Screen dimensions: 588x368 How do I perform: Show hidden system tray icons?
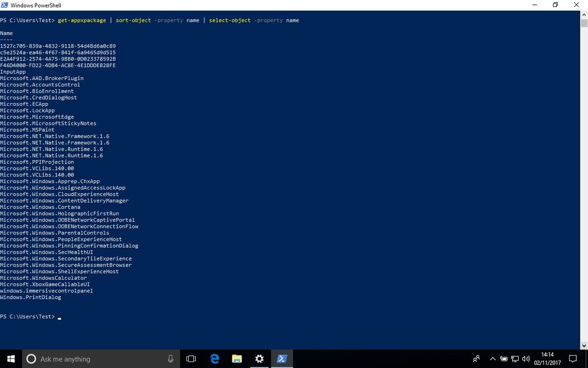493,359
